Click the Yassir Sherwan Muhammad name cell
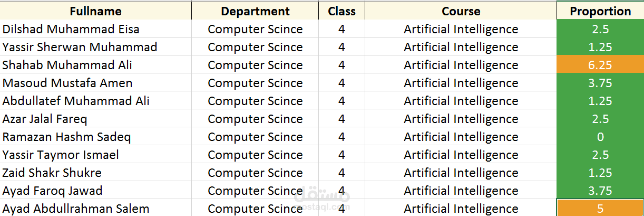Image resolution: width=644 pixels, height=216 pixels. [80, 47]
